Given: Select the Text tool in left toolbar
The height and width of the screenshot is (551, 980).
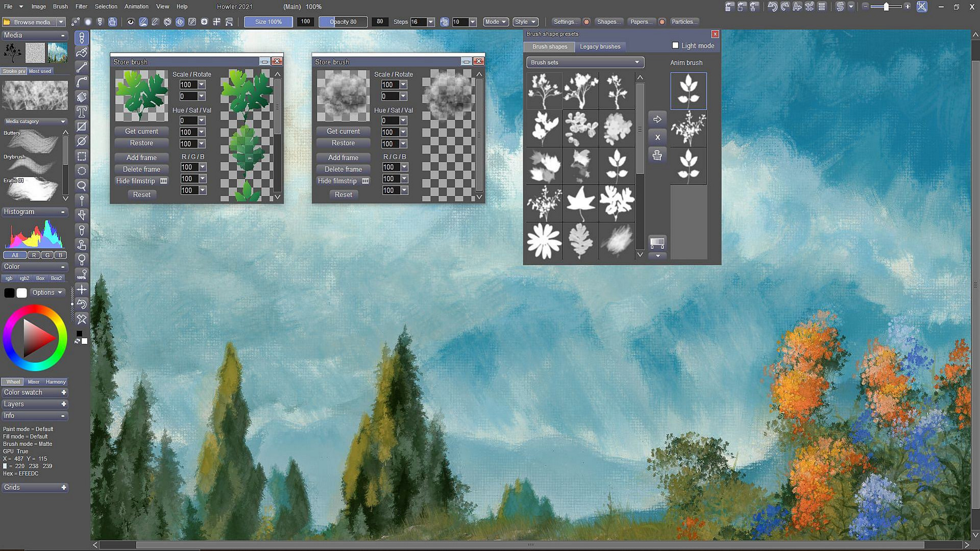Looking at the screenshot, I should 82,113.
